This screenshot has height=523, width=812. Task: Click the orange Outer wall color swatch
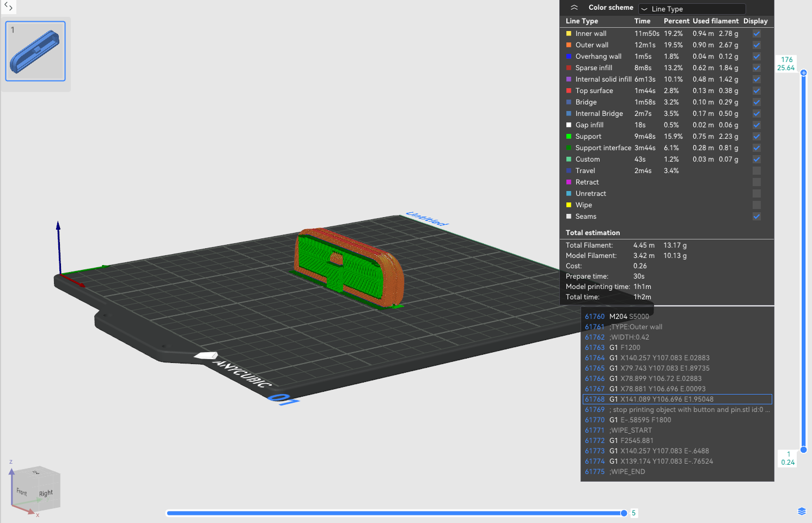point(569,45)
